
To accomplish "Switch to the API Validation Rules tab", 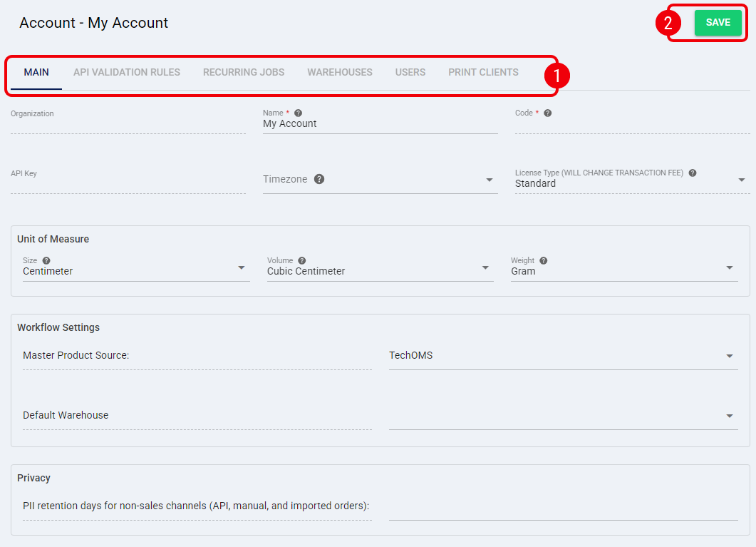I will (127, 72).
